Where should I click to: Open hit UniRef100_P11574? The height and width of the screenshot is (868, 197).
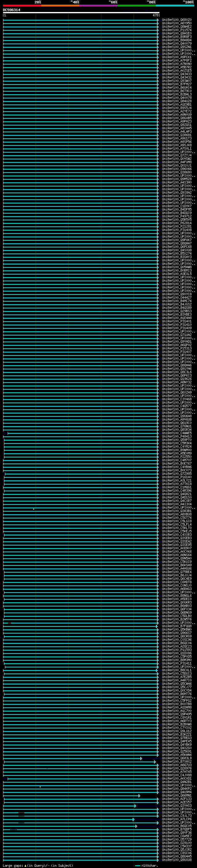176,30
